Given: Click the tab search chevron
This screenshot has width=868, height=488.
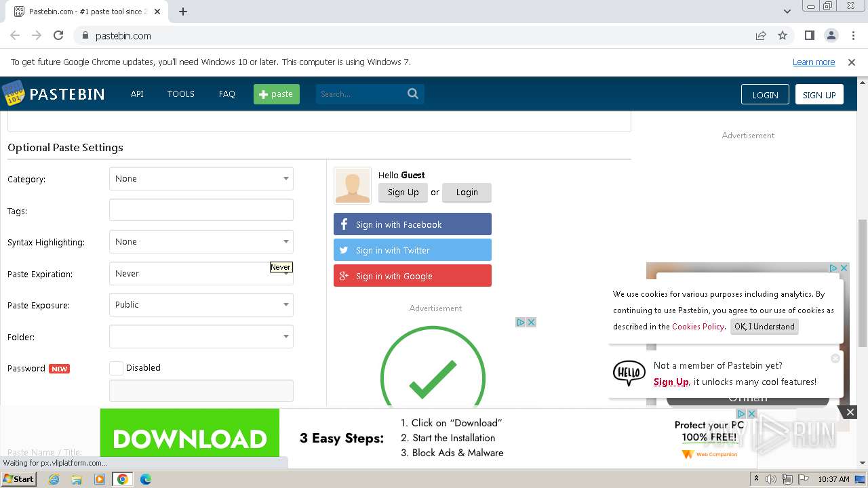Looking at the screenshot, I should [787, 12].
